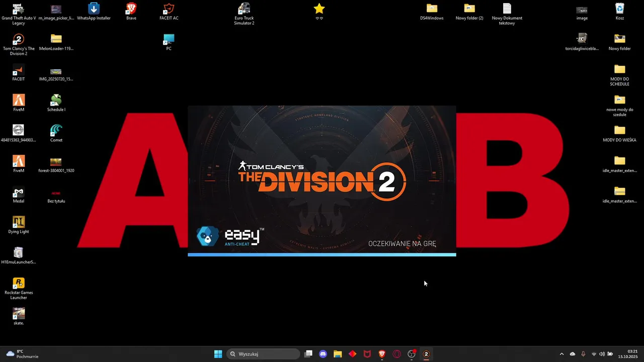644x362 pixels.
Task: Open Grand Theft Auto V Legacy desktop shortcut
Action: pos(19,13)
